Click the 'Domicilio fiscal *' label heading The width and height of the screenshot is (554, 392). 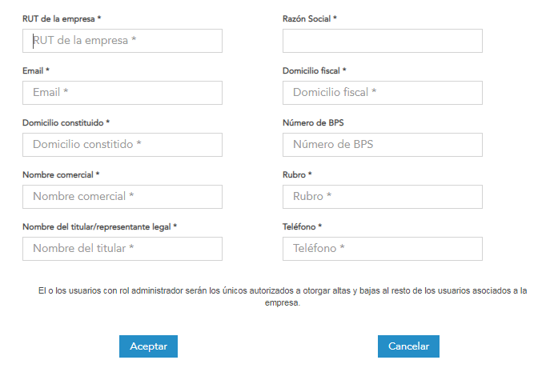click(315, 70)
